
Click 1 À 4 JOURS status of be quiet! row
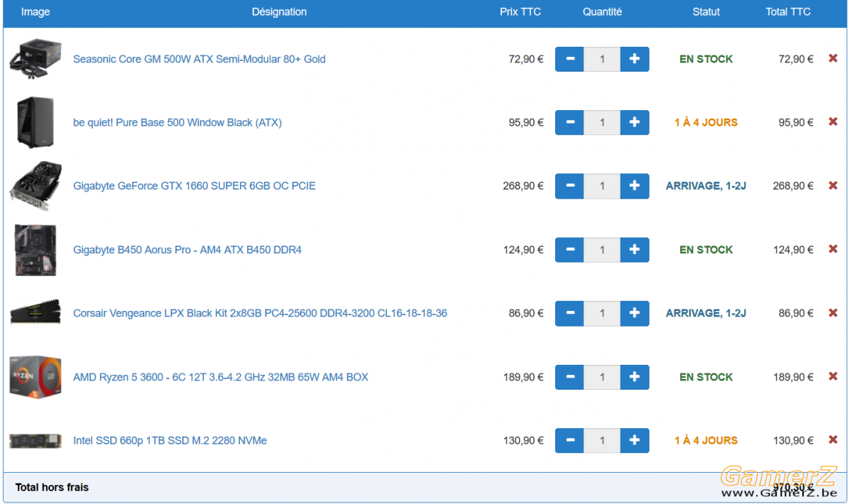(x=706, y=122)
